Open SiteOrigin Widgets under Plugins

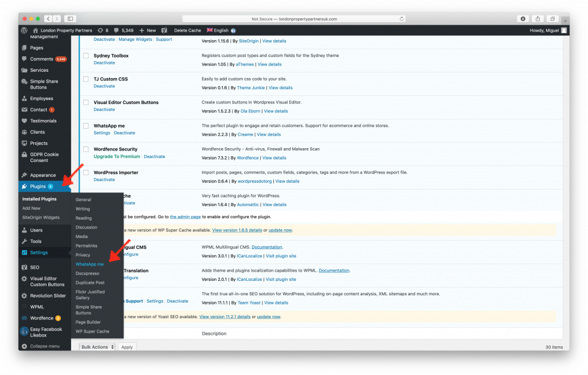pos(41,218)
